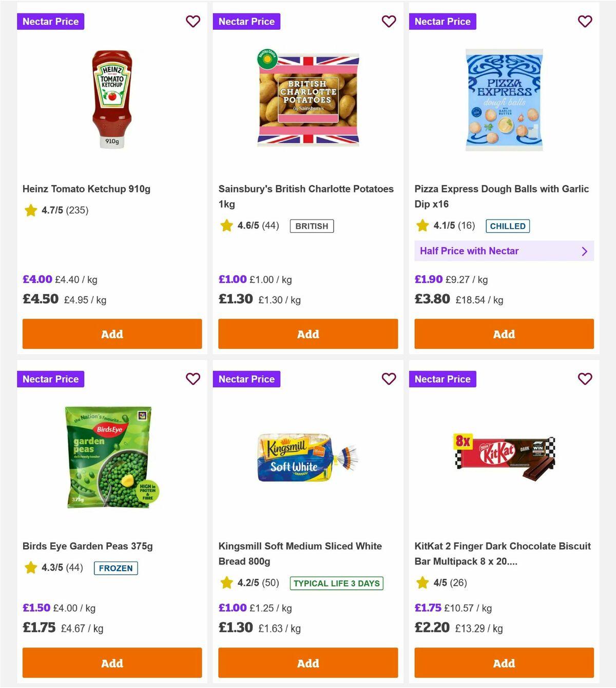The width and height of the screenshot is (616, 688).
Task: Add Heinz Tomato Ketchup to trolley
Action: (112, 334)
